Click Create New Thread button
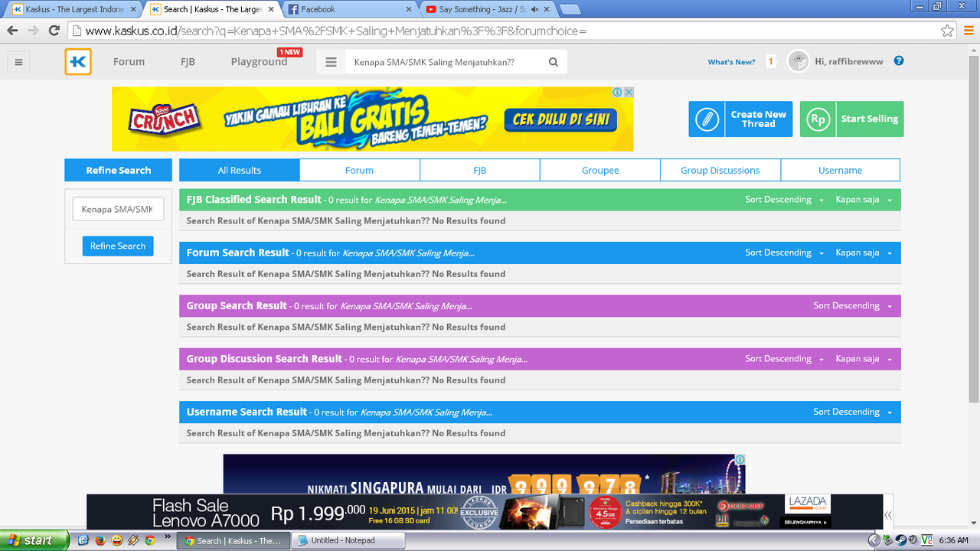This screenshot has width=980, height=551. pos(740,119)
